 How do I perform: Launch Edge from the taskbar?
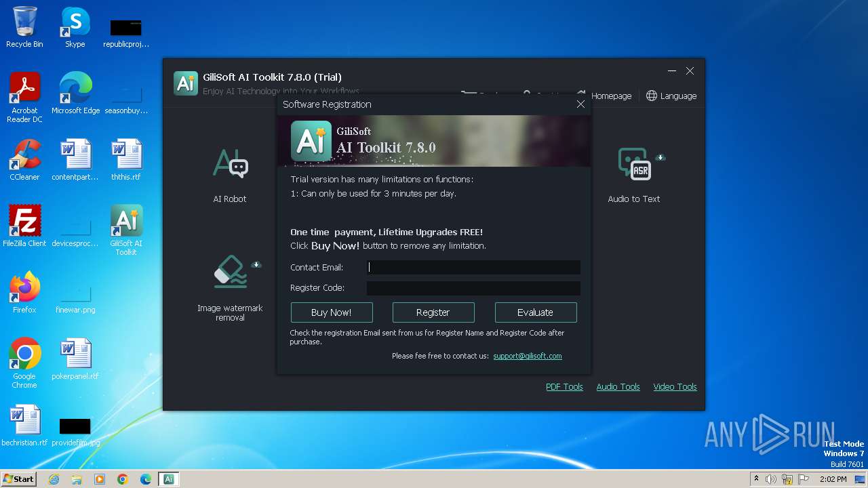(146, 479)
